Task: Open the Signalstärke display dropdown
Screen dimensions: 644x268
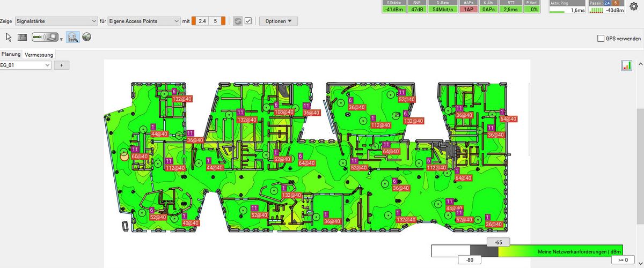Action: 55,21
